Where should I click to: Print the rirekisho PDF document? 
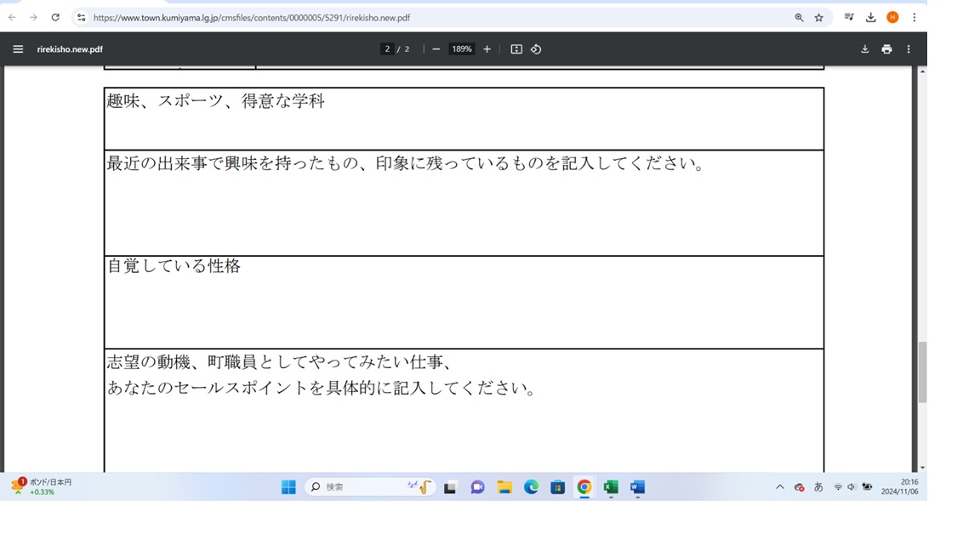click(x=886, y=49)
